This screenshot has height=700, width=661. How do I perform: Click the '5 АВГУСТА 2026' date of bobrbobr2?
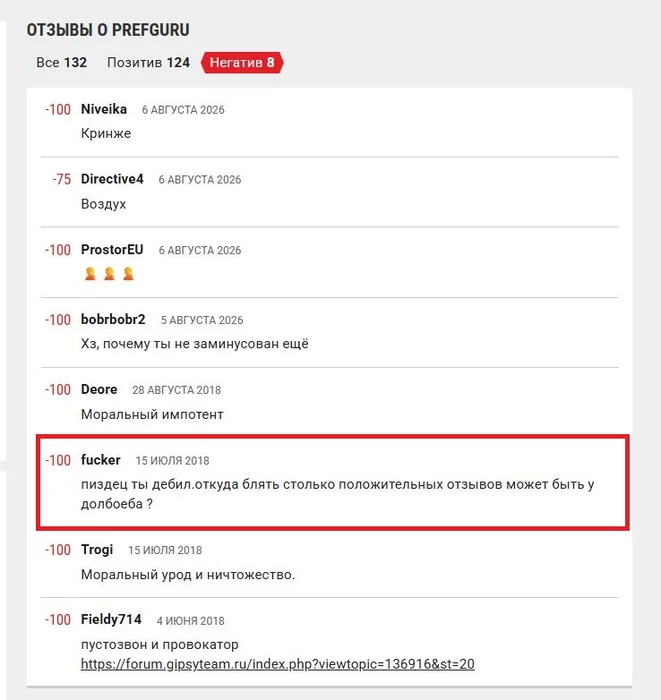pyautogui.click(x=202, y=320)
